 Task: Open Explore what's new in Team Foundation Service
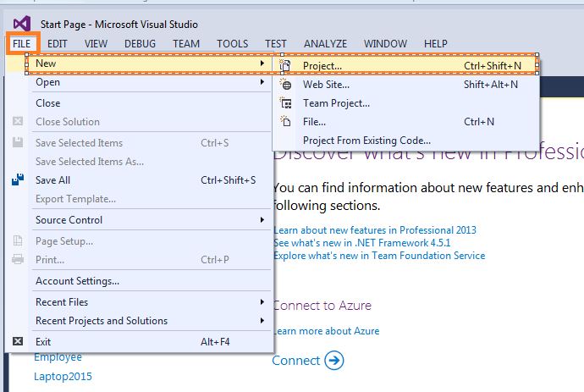[x=379, y=256]
